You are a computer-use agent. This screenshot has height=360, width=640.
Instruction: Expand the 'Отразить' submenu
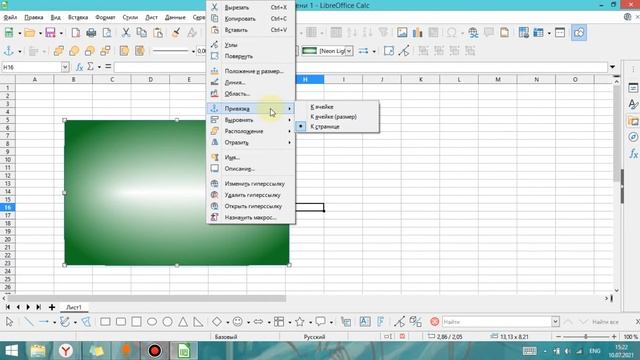(251, 142)
